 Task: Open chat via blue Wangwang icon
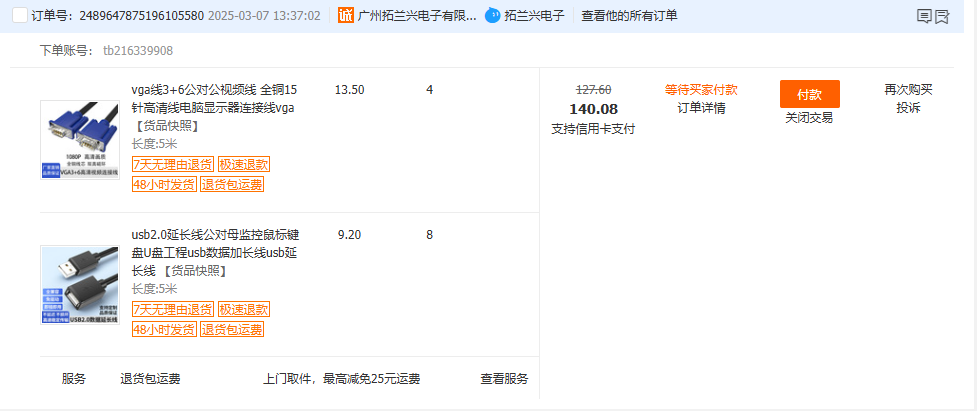click(x=493, y=16)
